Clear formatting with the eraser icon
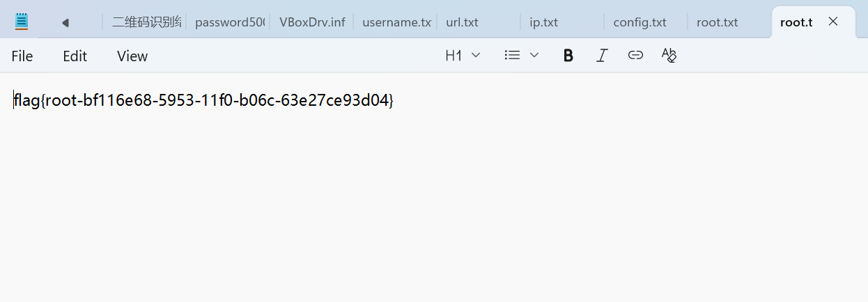Image resolution: width=868 pixels, height=302 pixels. (669, 56)
